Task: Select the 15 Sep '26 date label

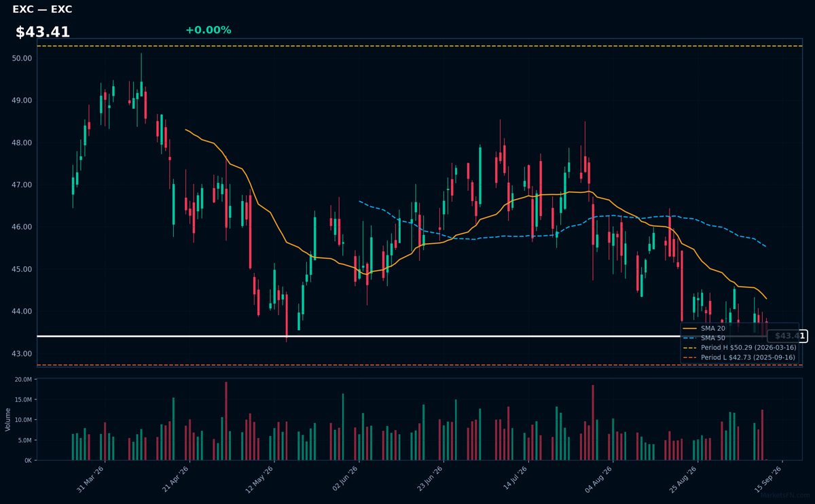Action: 769,479
